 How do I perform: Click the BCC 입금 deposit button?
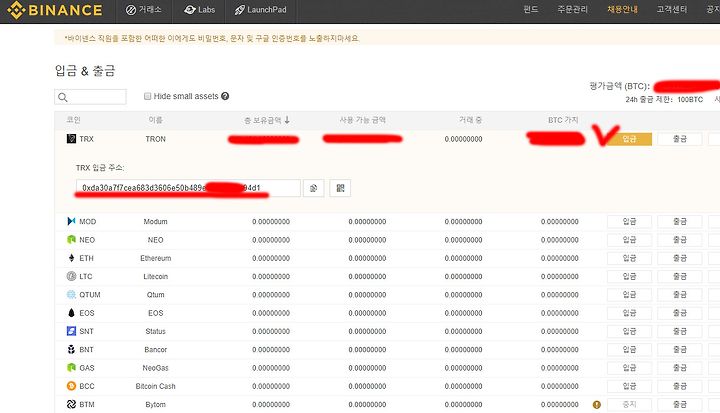tap(629, 386)
